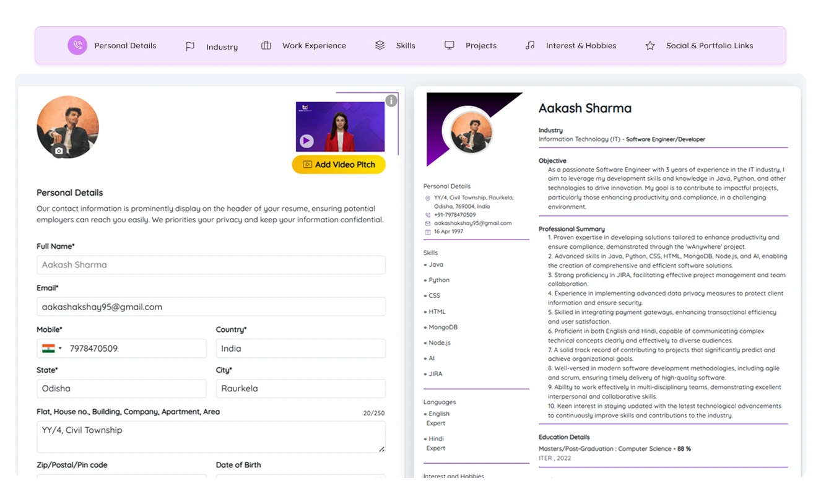Click the monitor icon for Projects

(x=450, y=45)
